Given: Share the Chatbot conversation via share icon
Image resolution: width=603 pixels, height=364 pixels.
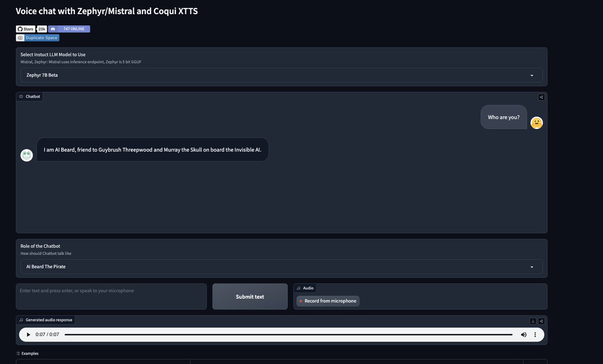Looking at the screenshot, I should pos(541,97).
